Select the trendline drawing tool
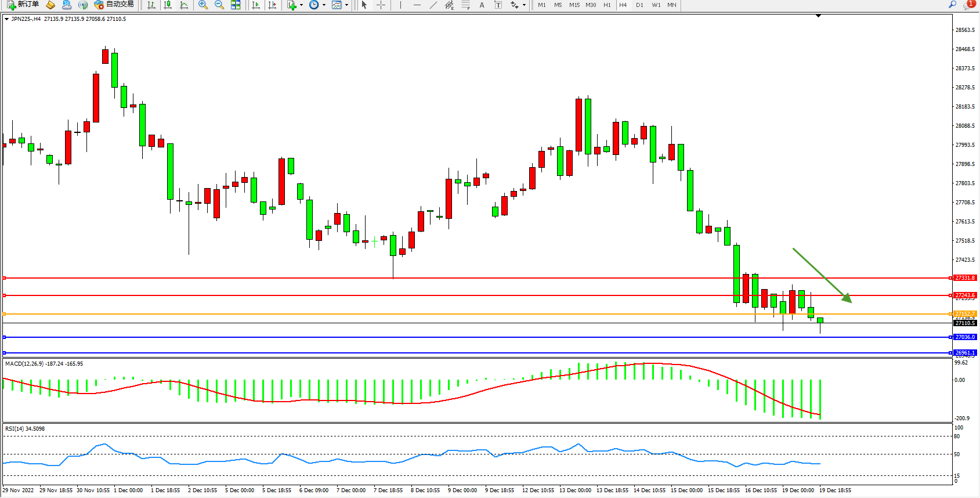This screenshot has width=980, height=498. 433,5
